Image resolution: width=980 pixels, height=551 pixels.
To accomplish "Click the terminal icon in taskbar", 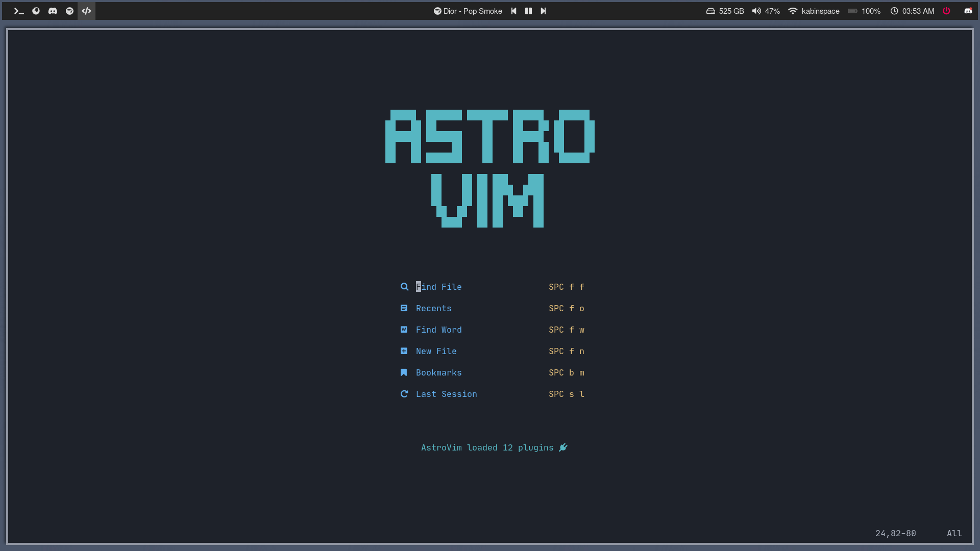I will tap(19, 11).
